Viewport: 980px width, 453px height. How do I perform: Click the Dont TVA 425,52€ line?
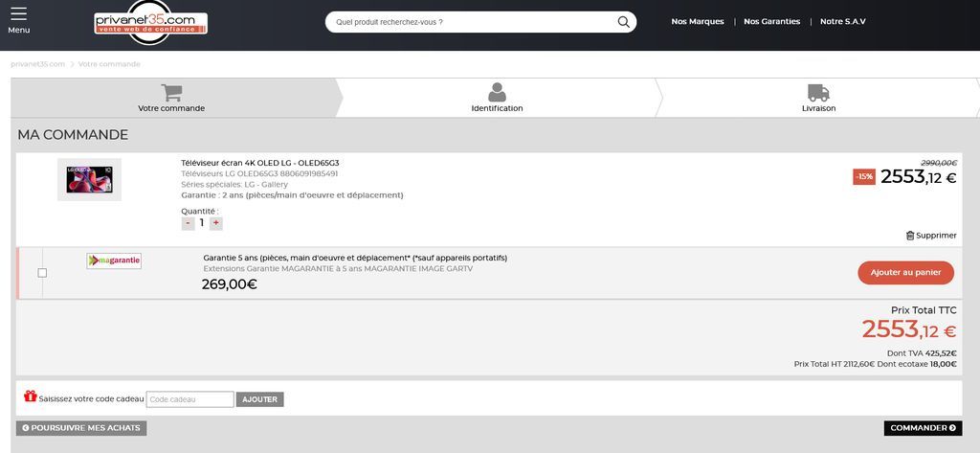point(922,352)
